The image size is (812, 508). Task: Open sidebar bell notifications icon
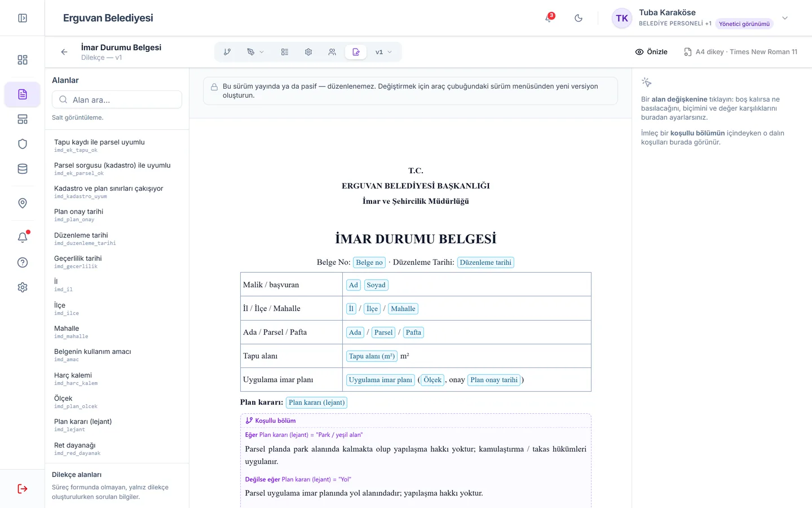tap(23, 238)
